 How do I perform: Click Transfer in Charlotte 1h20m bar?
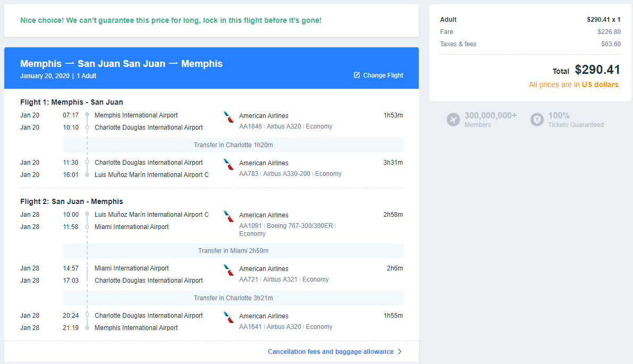(233, 145)
